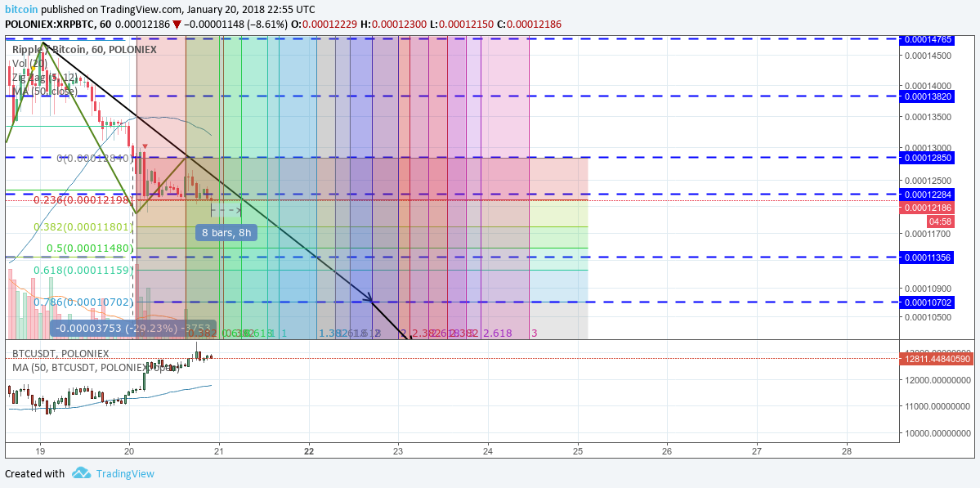Click date 24 on time axis
This screenshot has height=488, width=980.
coord(488,450)
